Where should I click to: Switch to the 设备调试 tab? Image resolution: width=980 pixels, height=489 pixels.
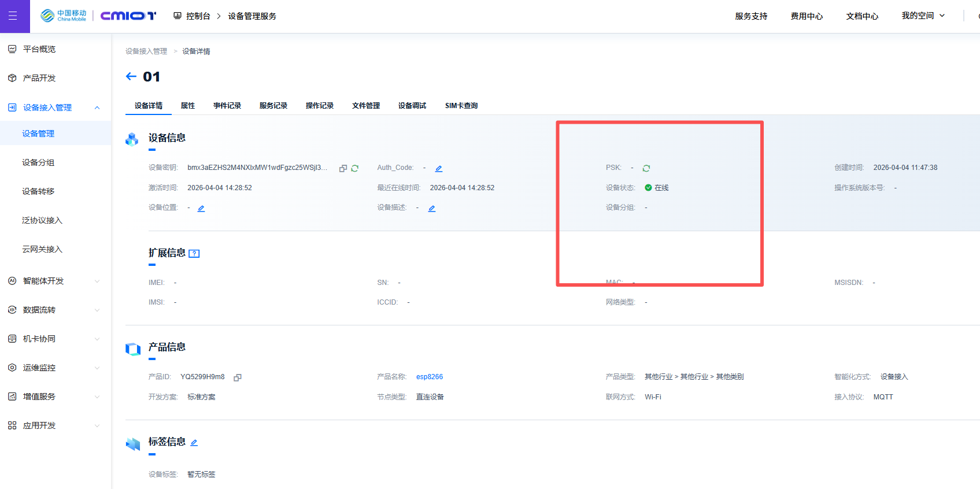coord(412,106)
